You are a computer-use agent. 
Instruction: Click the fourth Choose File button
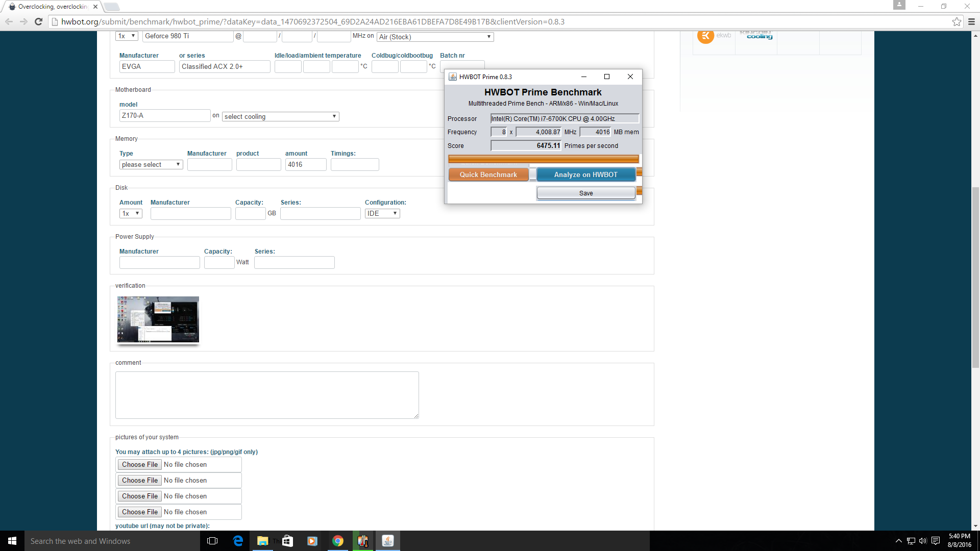click(140, 512)
